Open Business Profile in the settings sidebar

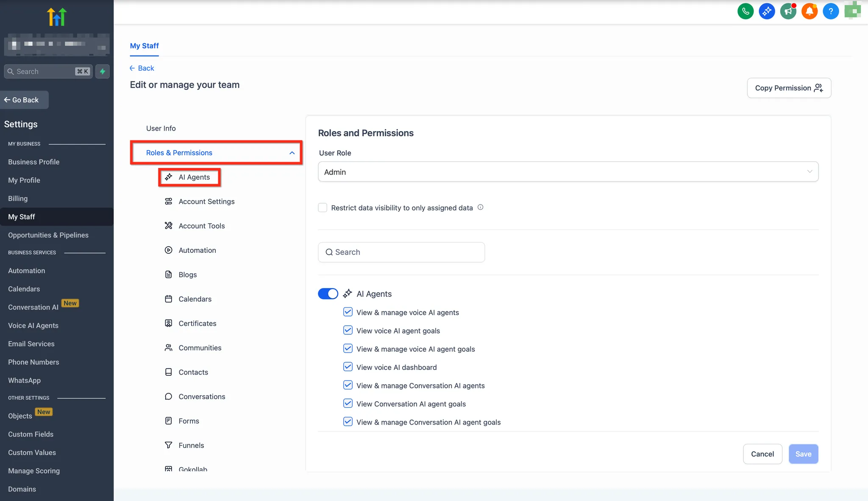click(33, 162)
